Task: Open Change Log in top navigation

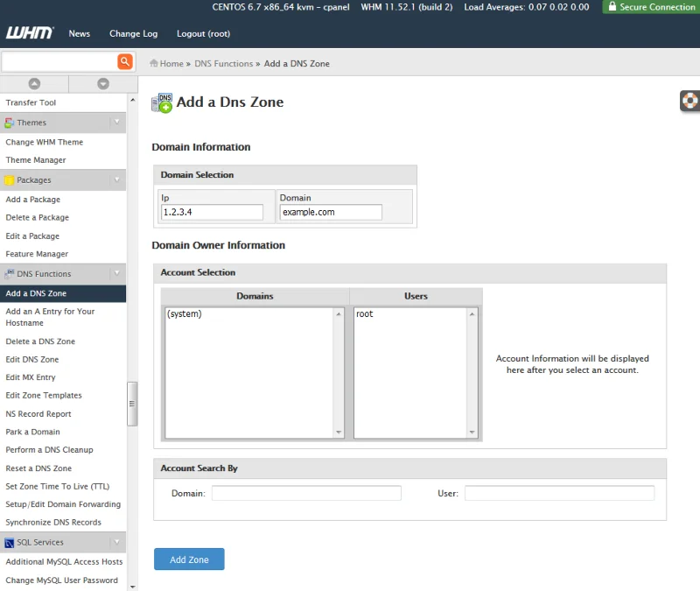Action: (134, 33)
